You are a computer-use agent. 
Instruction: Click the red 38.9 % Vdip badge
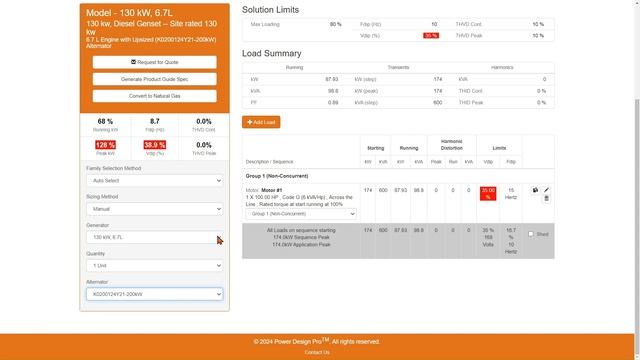[155, 145]
